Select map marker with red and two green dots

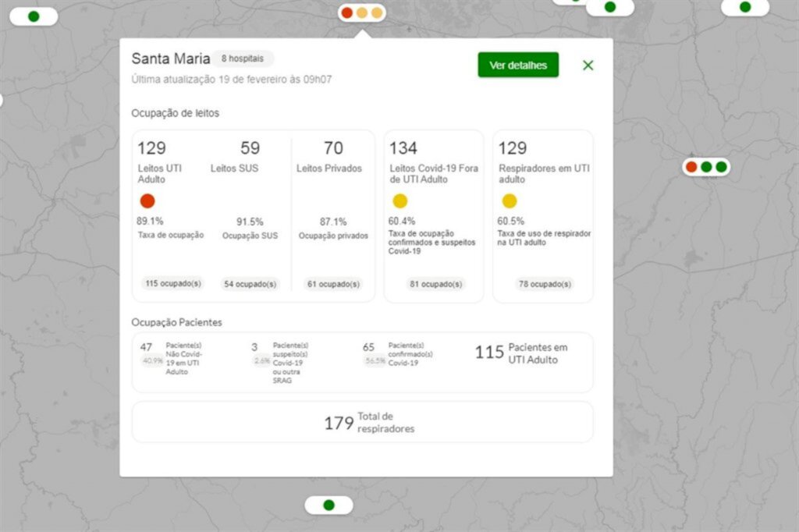coord(706,166)
